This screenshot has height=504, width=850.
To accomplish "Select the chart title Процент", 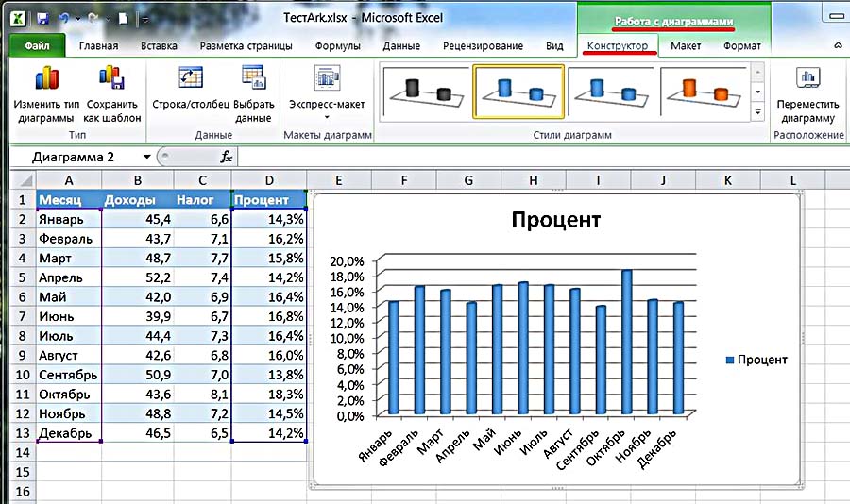I will tap(556, 220).
